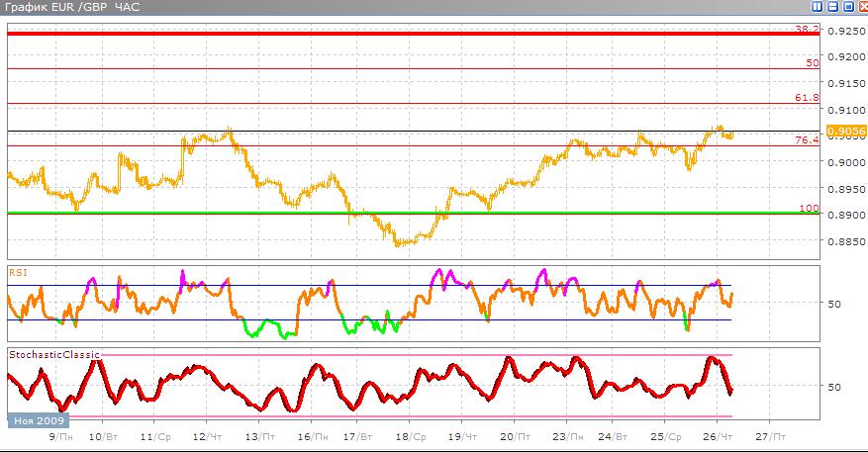The height and width of the screenshot is (453, 868).
Task: Select the green 100 level line label
Action: [x=810, y=208]
